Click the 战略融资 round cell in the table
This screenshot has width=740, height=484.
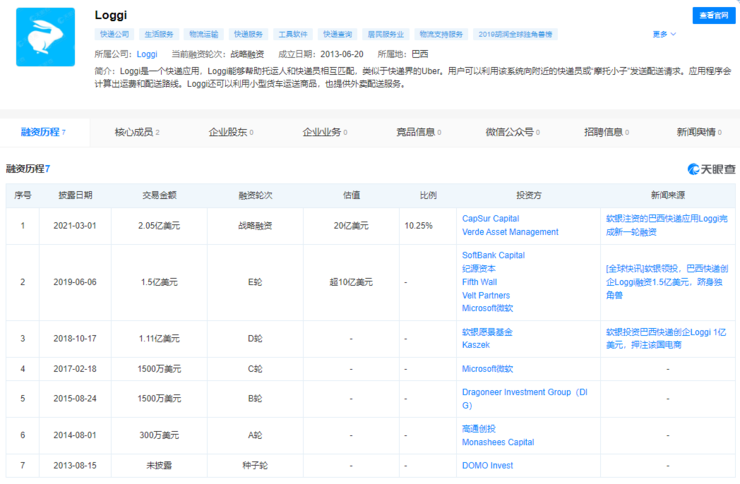point(255,226)
